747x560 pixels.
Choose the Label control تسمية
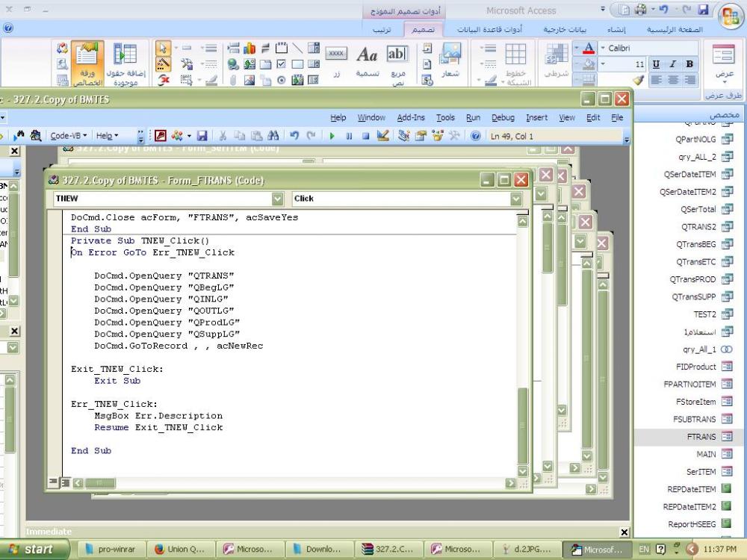[x=368, y=62]
